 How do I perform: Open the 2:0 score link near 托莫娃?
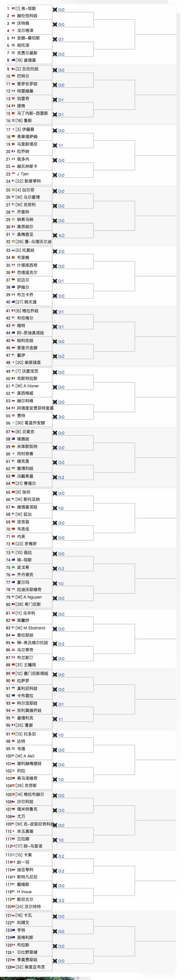[61, 252]
